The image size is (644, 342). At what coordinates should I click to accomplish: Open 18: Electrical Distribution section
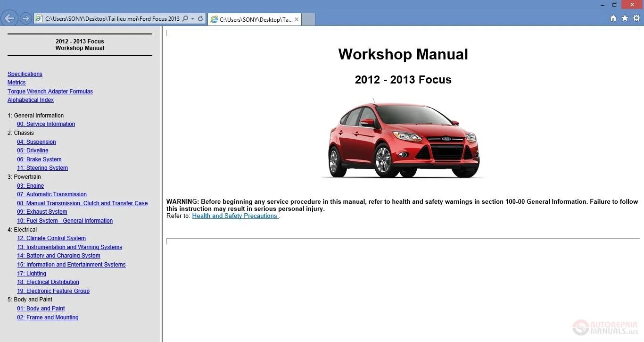click(x=48, y=282)
